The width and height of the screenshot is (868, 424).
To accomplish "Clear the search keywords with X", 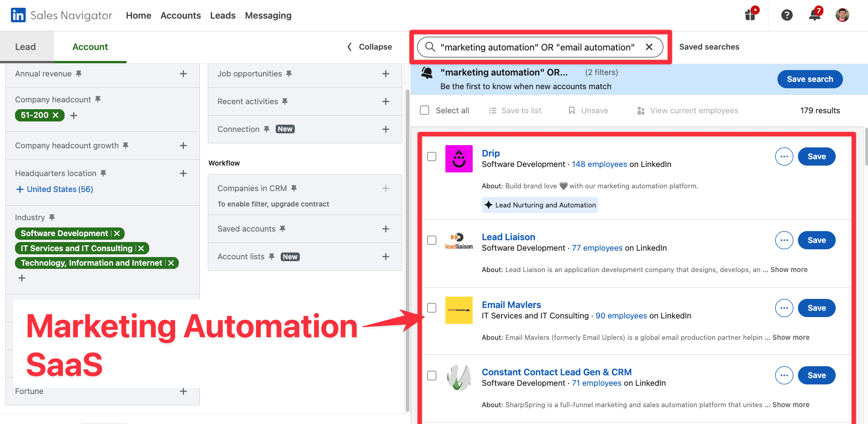I will tap(649, 47).
